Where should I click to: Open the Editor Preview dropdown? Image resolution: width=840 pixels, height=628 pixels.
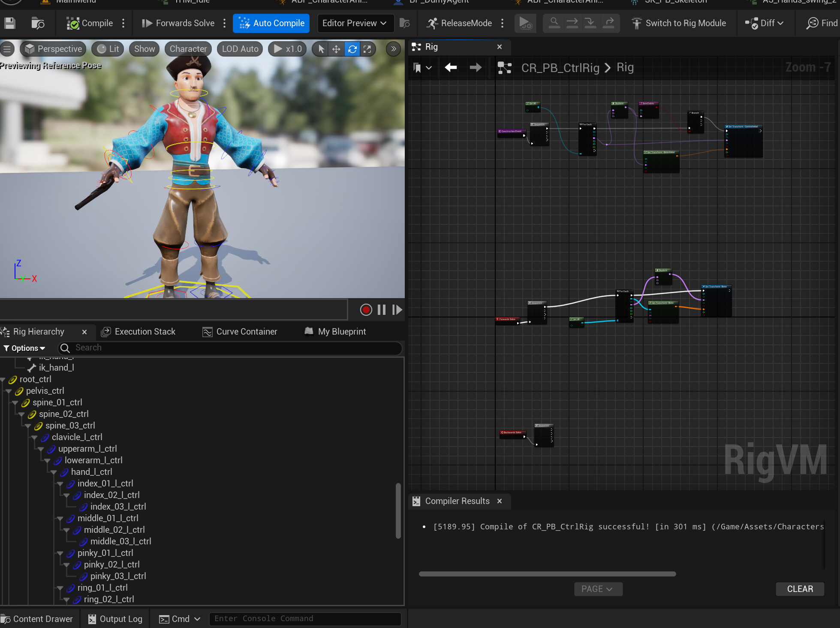click(x=354, y=23)
